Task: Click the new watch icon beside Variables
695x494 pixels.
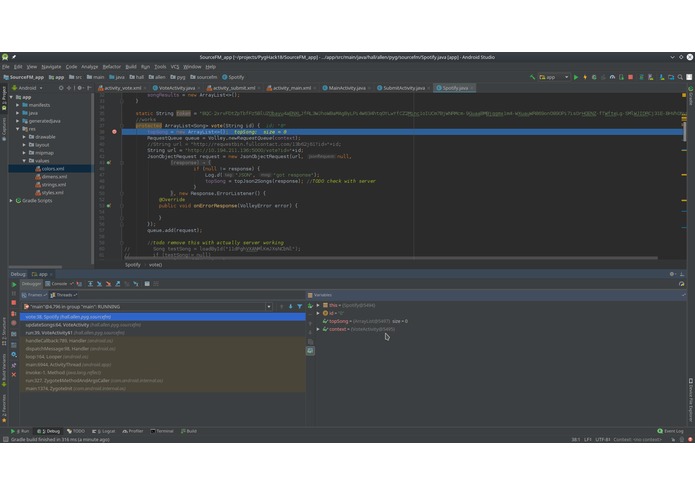Action: 310,306
